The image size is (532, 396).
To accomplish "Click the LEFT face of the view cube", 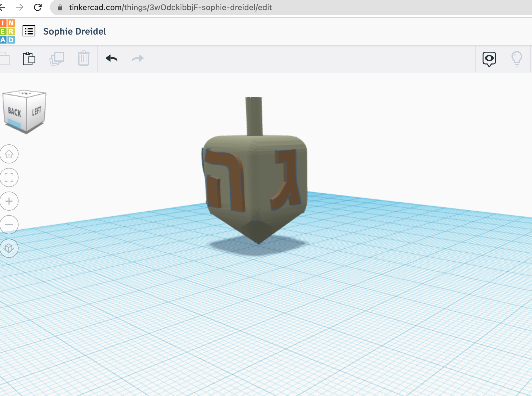I will click(37, 111).
